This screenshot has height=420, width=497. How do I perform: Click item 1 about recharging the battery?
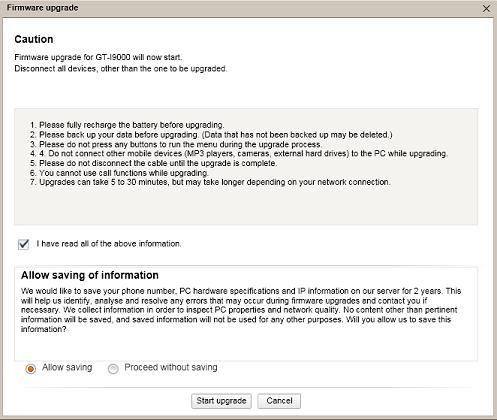click(x=127, y=125)
